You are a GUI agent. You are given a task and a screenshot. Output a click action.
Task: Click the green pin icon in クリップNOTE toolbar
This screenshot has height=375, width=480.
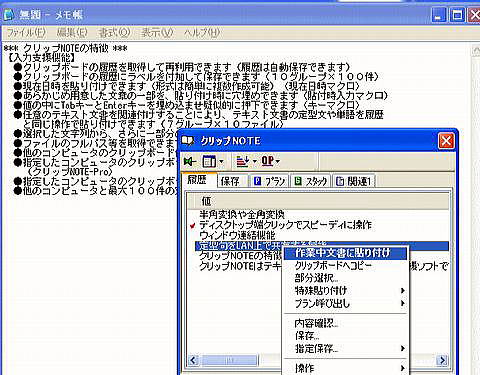(x=189, y=162)
